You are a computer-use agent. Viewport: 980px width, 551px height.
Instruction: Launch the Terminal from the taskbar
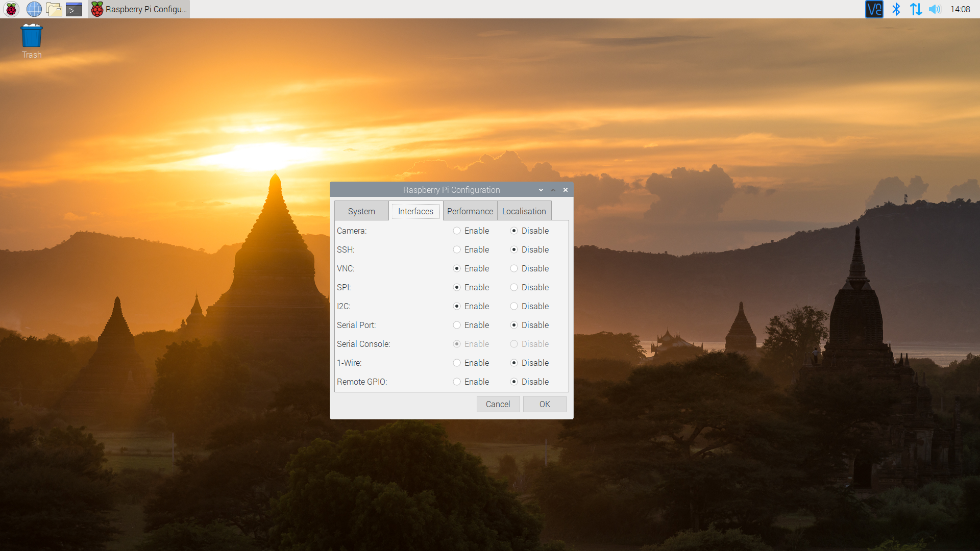pyautogui.click(x=74, y=9)
